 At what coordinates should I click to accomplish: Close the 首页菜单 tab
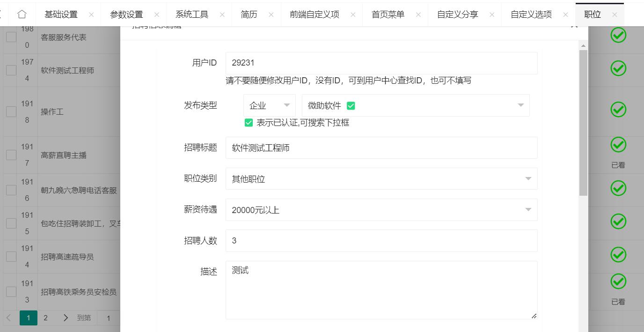click(418, 15)
